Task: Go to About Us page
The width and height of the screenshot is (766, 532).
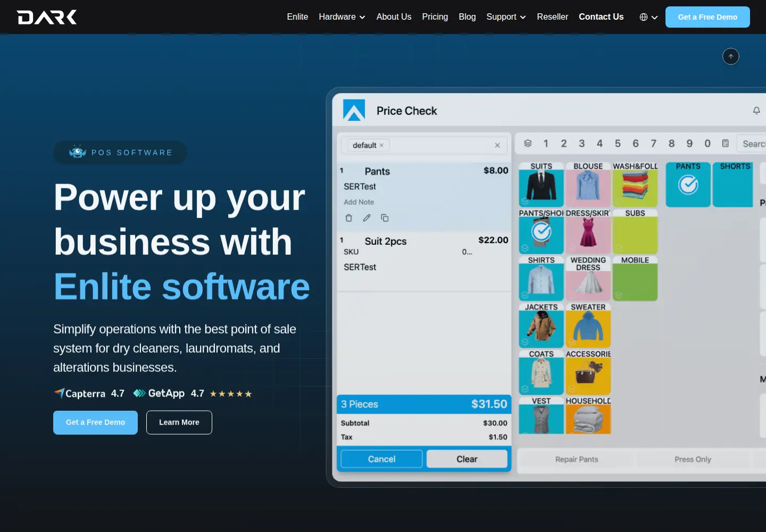Action: click(x=394, y=17)
